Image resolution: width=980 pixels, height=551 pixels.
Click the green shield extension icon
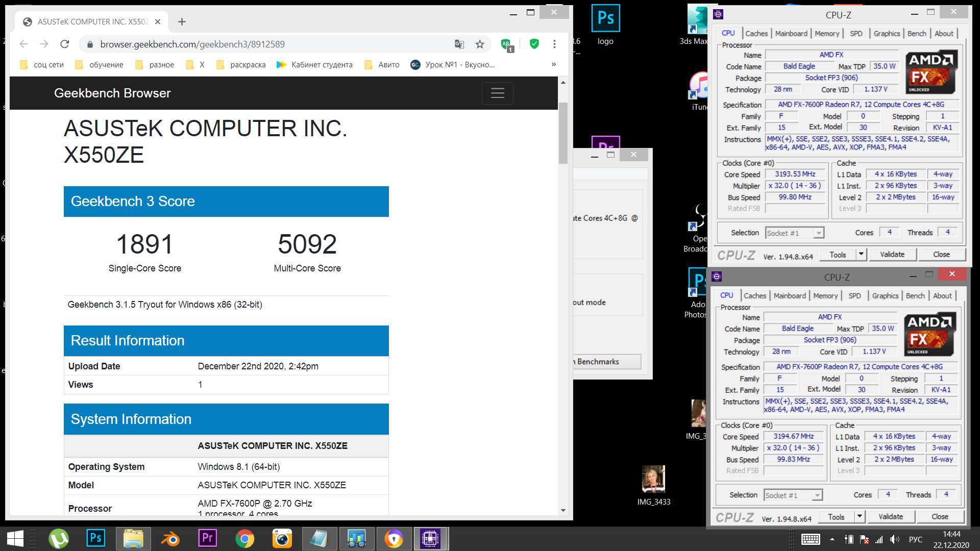click(534, 44)
